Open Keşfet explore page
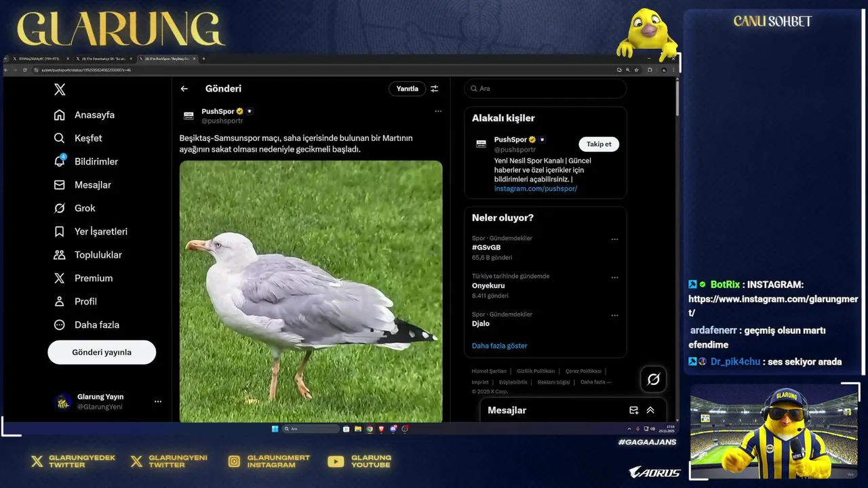868x488 pixels. coord(78,138)
